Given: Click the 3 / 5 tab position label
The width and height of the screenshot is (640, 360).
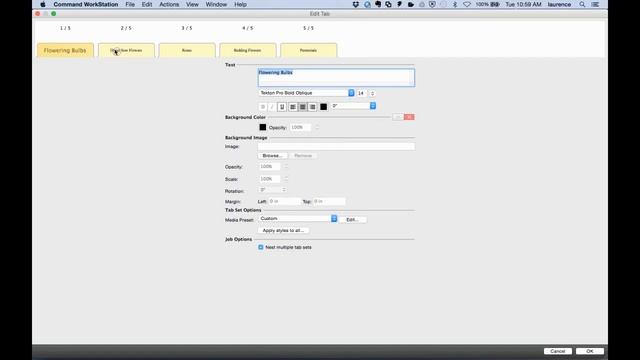Looking at the screenshot, I should point(187,28).
